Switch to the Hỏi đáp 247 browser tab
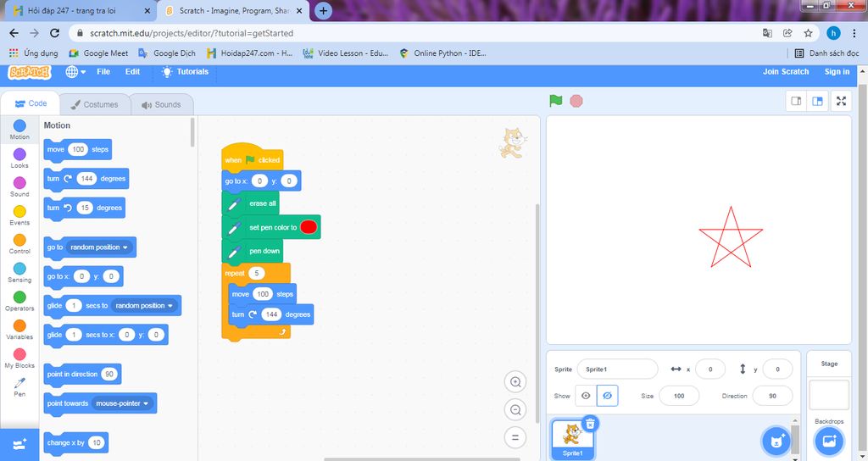This screenshot has width=868, height=461. click(79, 10)
